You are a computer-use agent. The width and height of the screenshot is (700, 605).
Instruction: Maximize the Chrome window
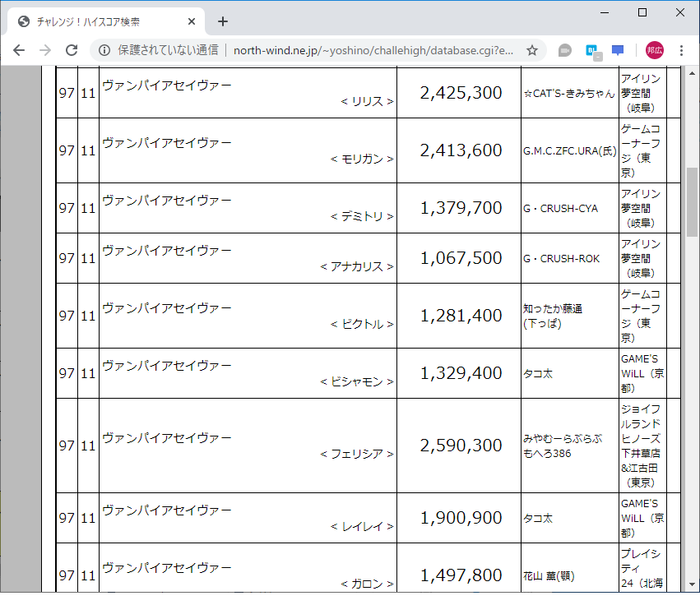[642, 12]
